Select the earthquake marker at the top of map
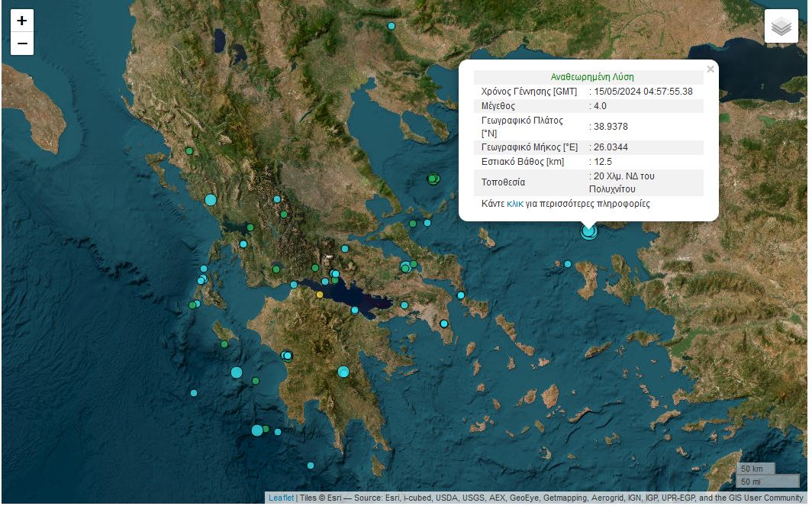812x506 pixels. point(391,26)
